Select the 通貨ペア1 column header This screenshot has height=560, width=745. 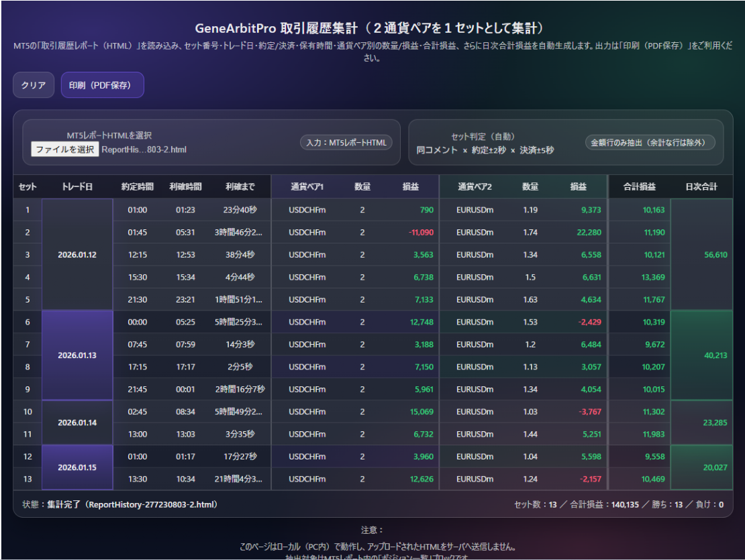(307, 186)
